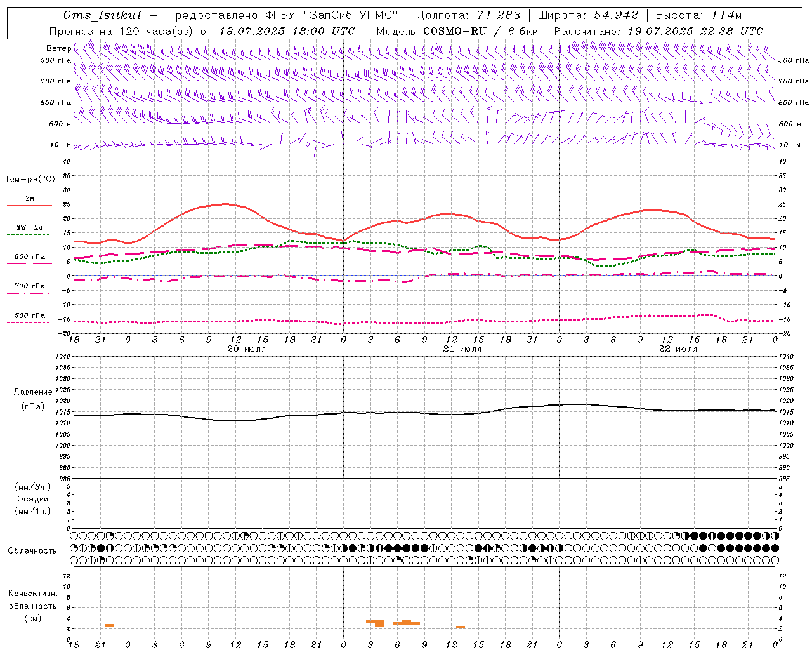The width and height of the screenshot is (812, 650).
Task: Click the start time 19.07.2025 18:00 UTC
Action: pos(287,31)
